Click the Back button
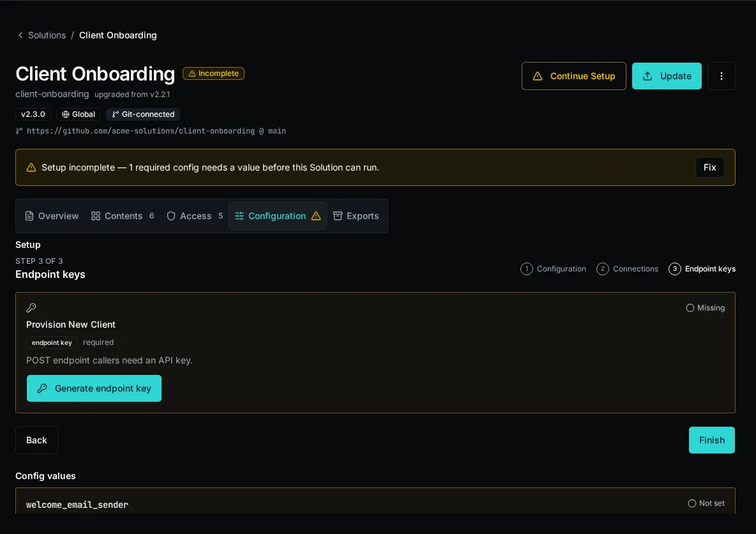This screenshot has width=756, height=534. tap(36, 440)
